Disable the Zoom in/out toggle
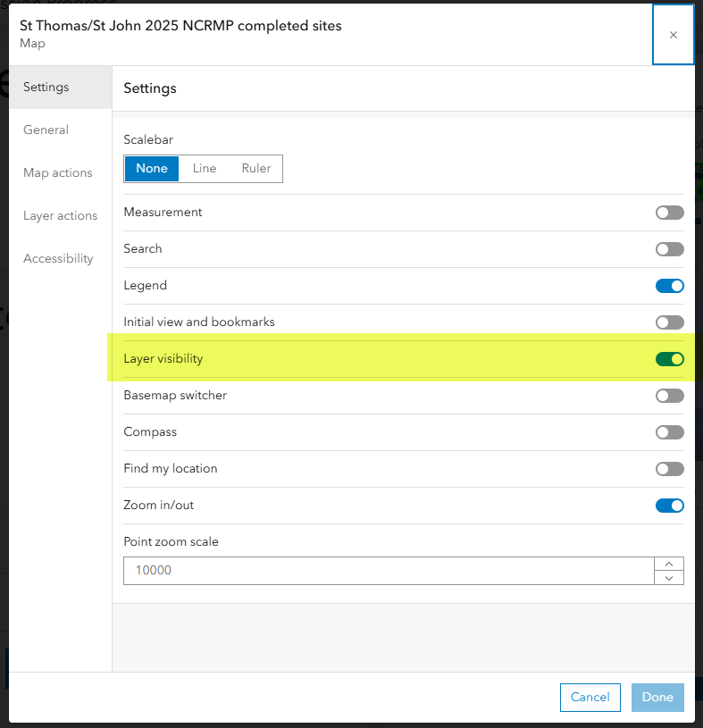703x728 pixels. [670, 506]
